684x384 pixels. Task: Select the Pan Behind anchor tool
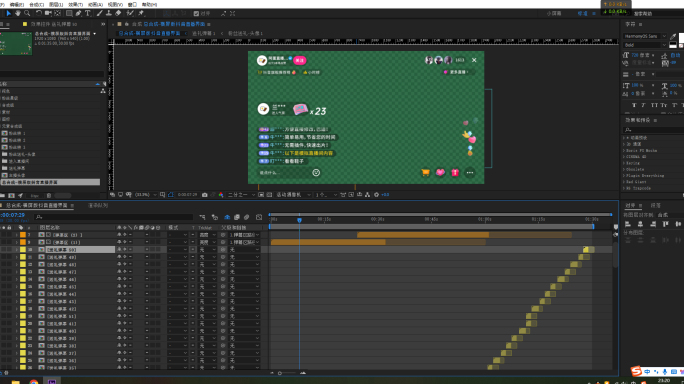58,14
